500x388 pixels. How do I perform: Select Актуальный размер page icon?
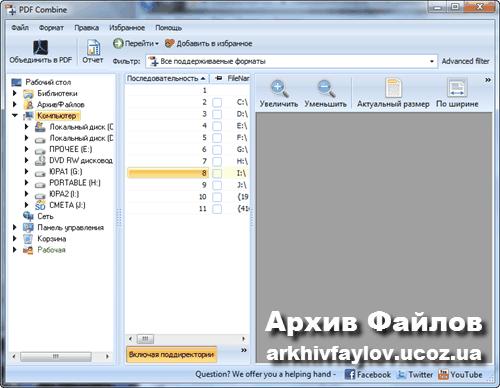click(x=393, y=87)
